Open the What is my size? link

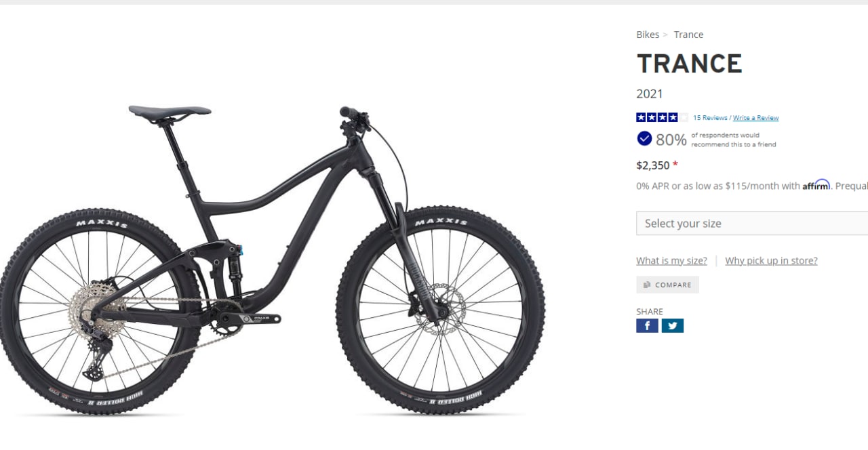tap(671, 260)
